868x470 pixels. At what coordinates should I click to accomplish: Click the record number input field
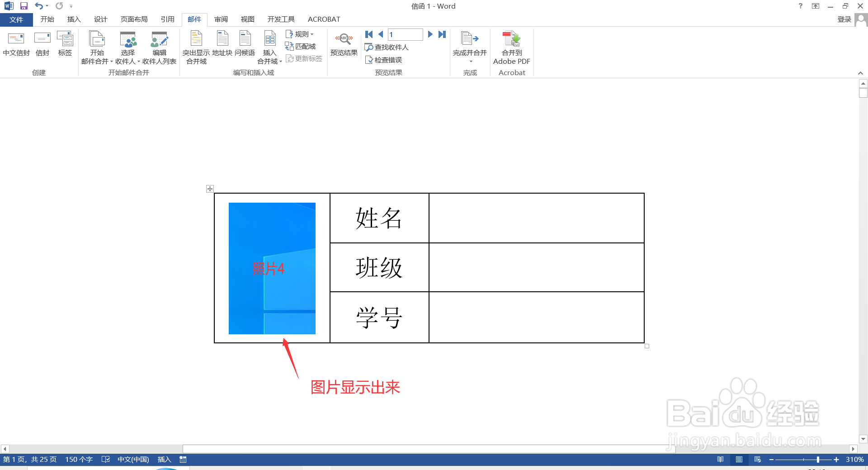405,34
